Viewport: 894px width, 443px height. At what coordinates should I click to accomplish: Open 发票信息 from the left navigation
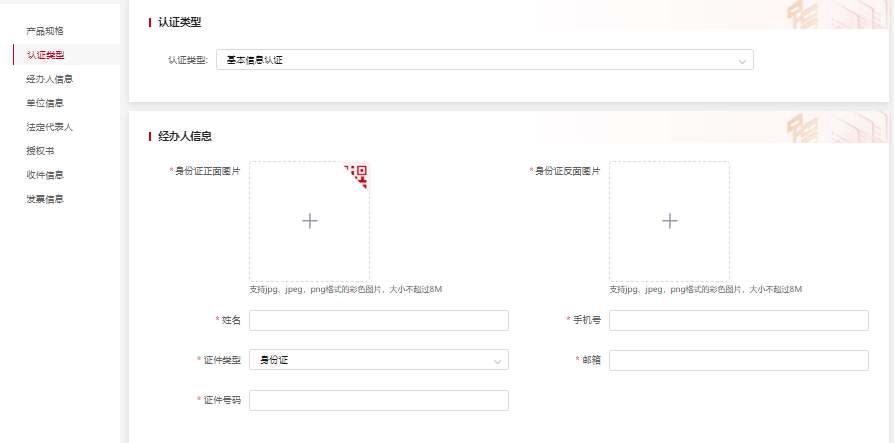pos(45,199)
